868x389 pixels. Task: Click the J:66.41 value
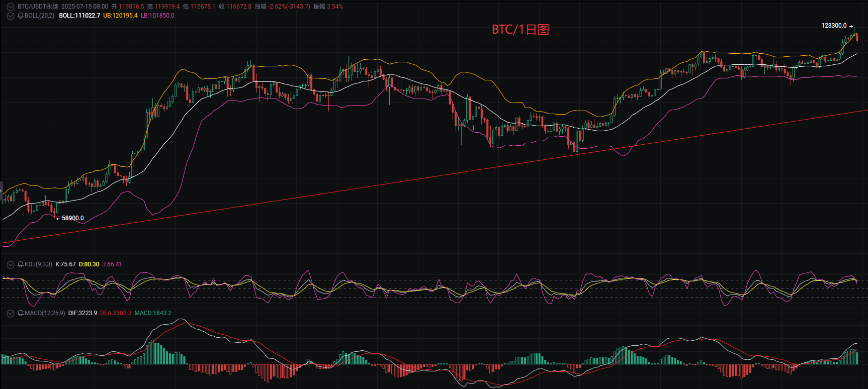[112, 264]
